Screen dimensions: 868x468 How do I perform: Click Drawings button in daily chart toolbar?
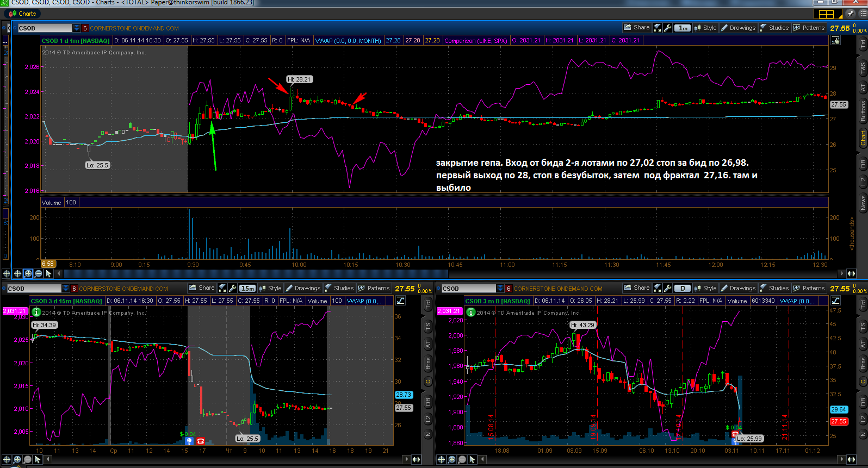[x=738, y=288]
